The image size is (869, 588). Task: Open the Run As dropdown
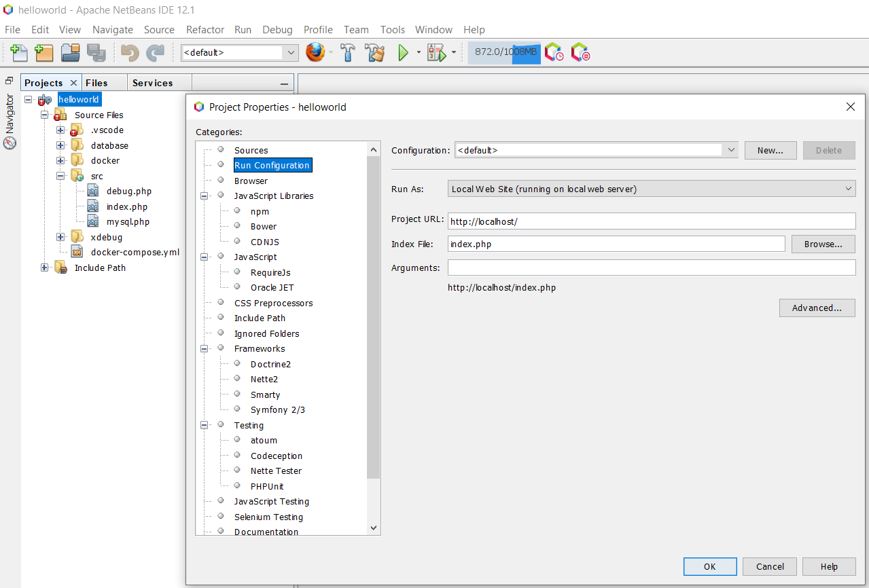click(652, 189)
